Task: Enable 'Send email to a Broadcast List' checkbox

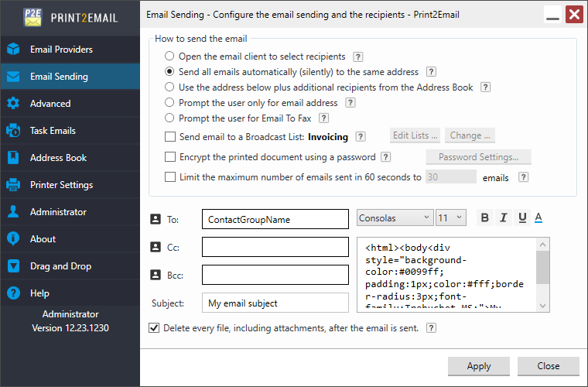Action: (170, 136)
